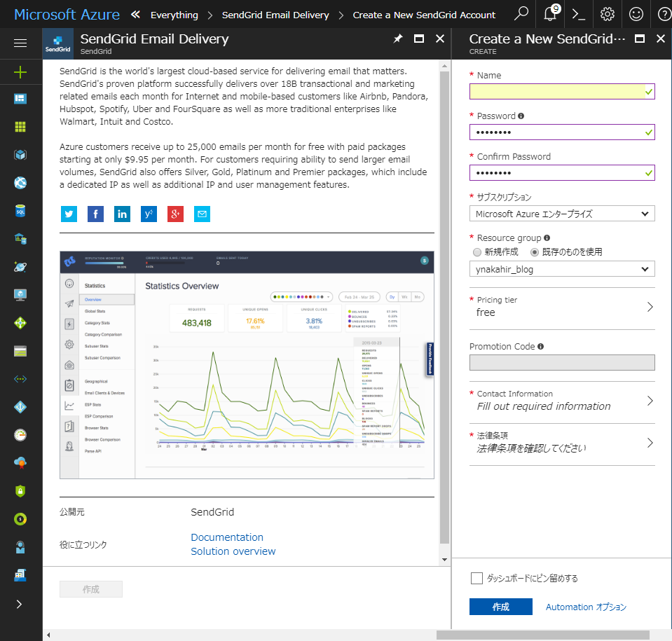
Task: Open Storage accounts icon in sidebar
Action: click(20, 352)
